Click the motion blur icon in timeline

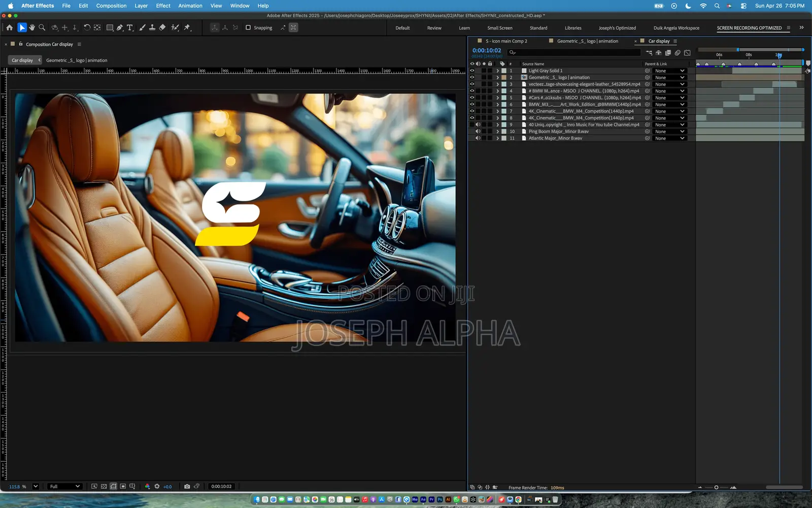point(678,52)
